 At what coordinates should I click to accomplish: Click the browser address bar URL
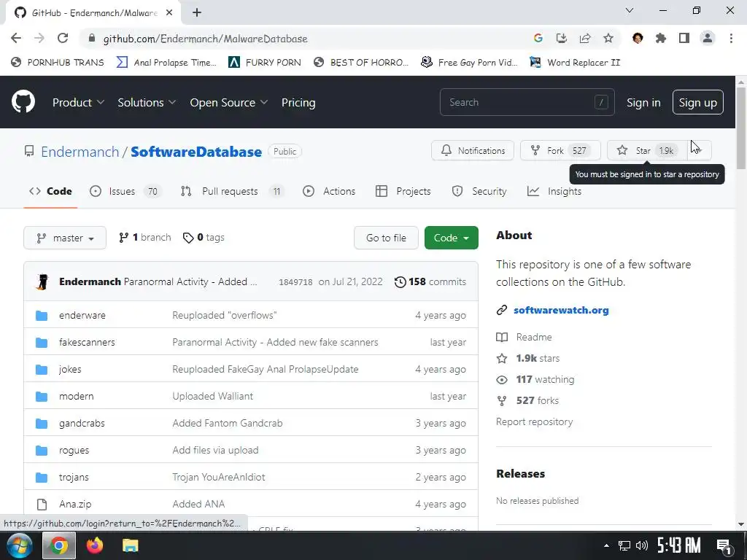(205, 39)
